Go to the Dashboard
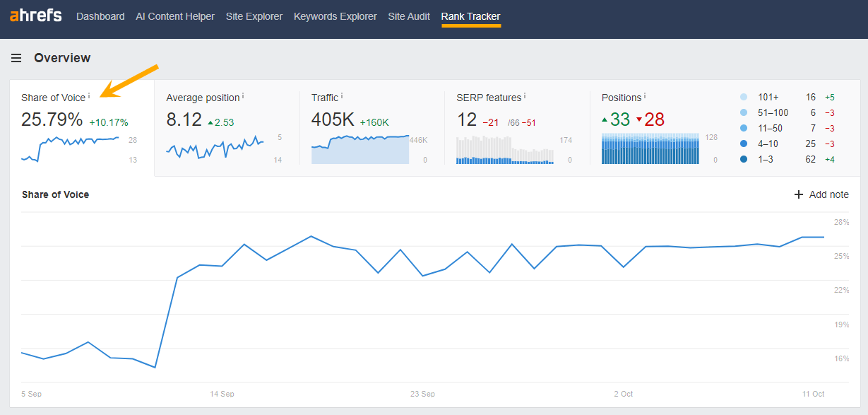This screenshot has width=868, height=415. tap(100, 16)
